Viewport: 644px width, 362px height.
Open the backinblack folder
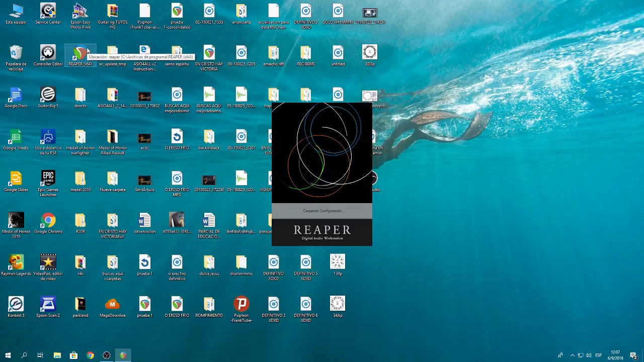pyautogui.click(x=209, y=140)
